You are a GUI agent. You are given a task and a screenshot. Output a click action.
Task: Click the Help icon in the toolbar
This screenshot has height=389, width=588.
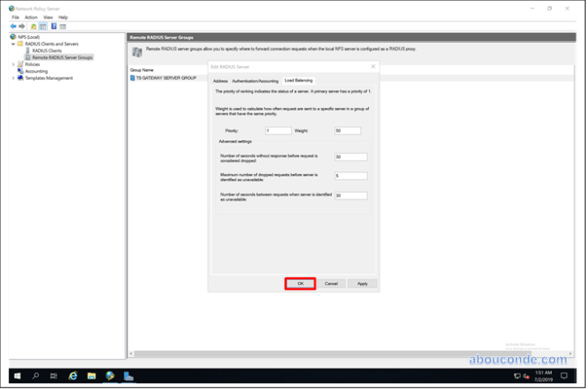tap(54, 26)
